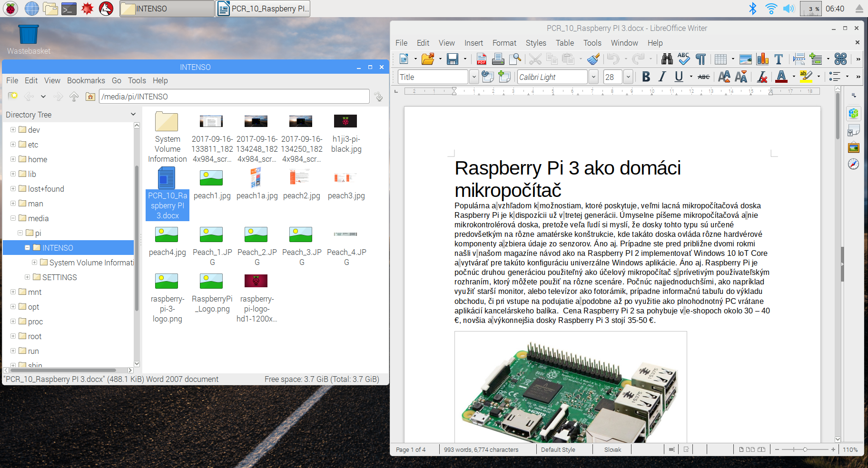Image resolution: width=868 pixels, height=468 pixels.
Task: Click the home folder icon in file manager
Action: click(x=90, y=97)
